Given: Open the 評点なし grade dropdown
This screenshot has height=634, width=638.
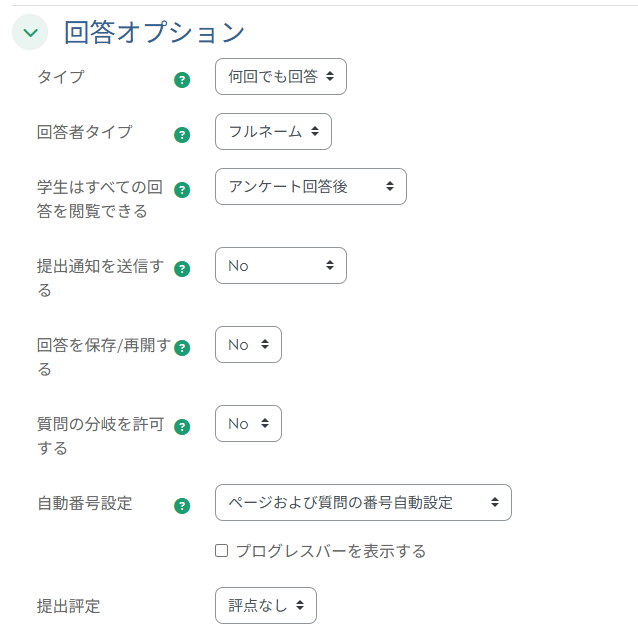Looking at the screenshot, I should pyautogui.click(x=265, y=606).
